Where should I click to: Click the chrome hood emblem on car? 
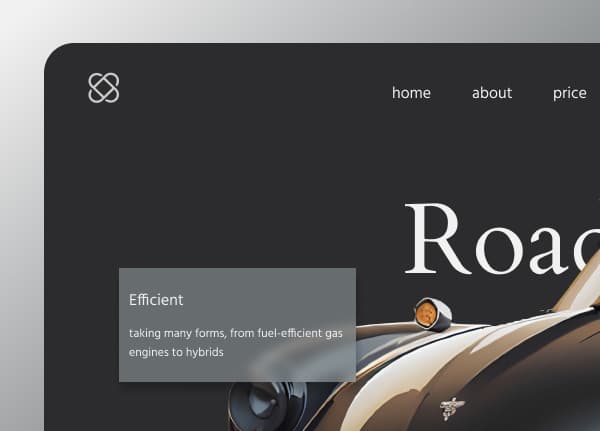pos(452,407)
